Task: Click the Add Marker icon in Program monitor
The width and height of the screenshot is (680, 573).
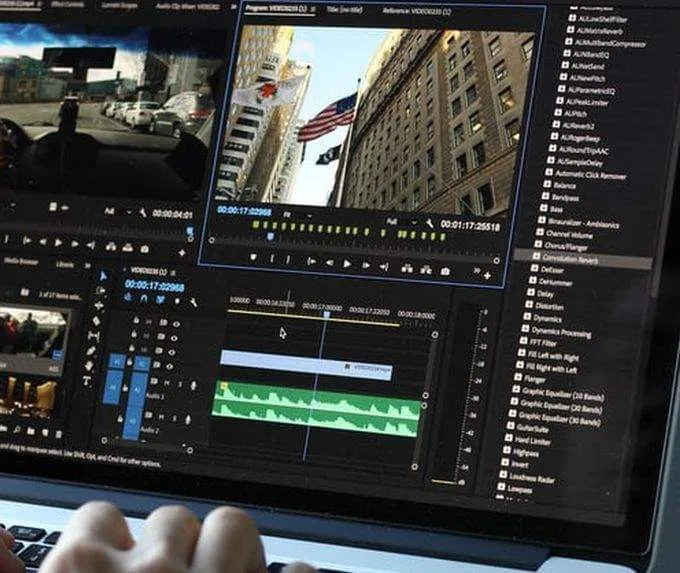Action: (x=254, y=257)
